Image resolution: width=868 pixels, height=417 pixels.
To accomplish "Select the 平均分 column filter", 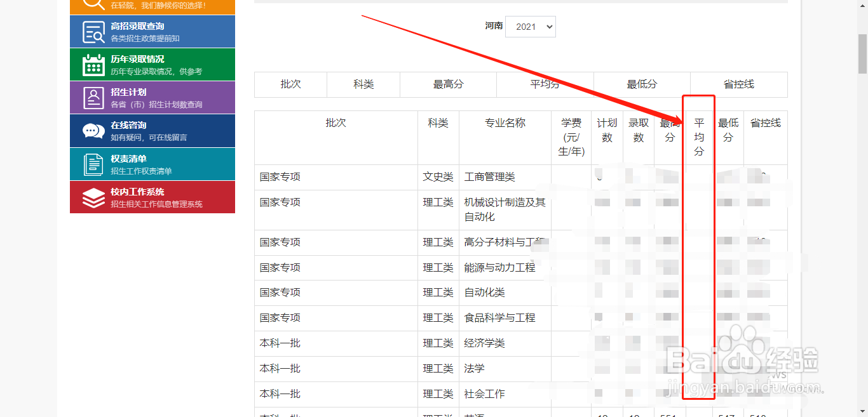I will pyautogui.click(x=545, y=84).
